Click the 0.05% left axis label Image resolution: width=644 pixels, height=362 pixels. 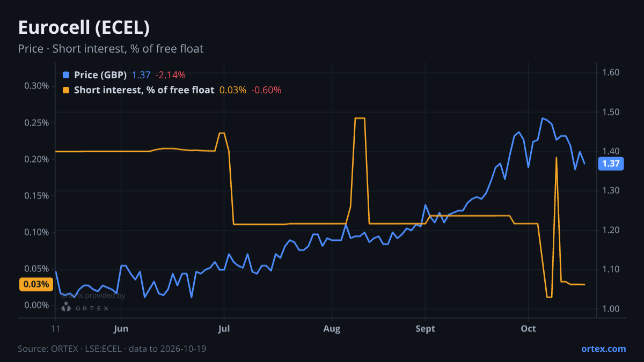click(x=37, y=268)
